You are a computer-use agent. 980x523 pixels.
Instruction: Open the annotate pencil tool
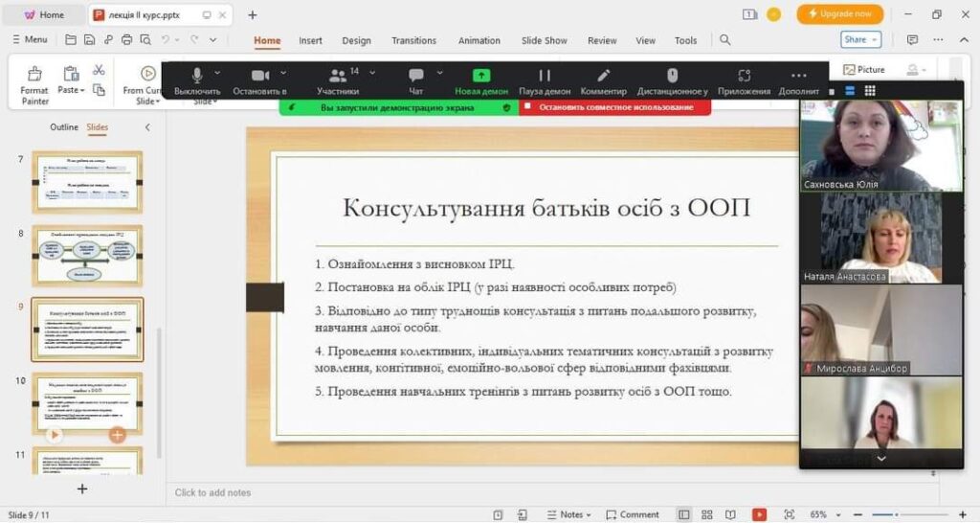pyautogui.click(x=603, y=81)
